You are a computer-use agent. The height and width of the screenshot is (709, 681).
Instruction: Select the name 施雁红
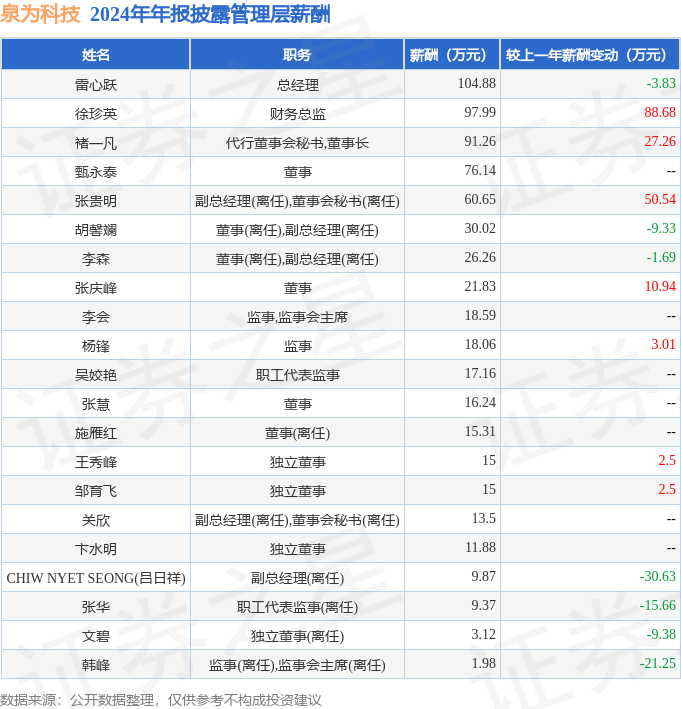(95, 433)
